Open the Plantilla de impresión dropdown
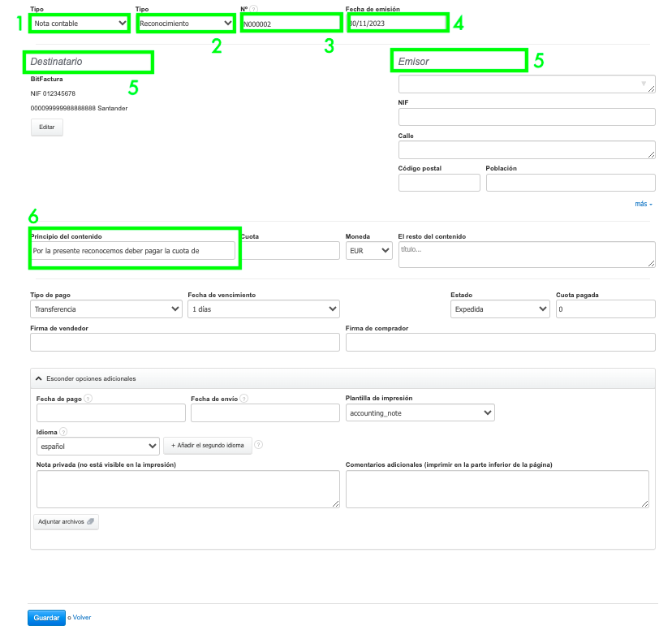Viewport: 672px width, 626px height. coord(420,413)
